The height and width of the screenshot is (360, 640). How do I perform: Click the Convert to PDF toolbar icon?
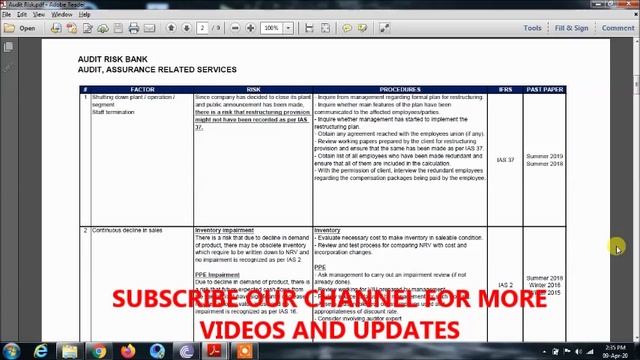tap(56, 28)
